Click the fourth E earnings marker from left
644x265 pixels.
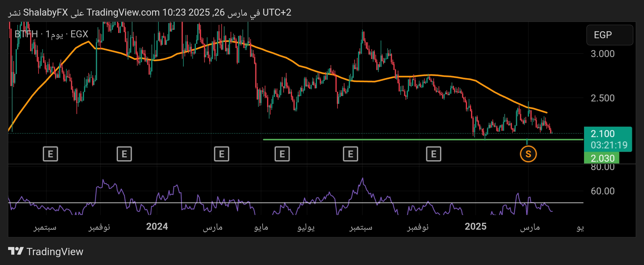coord(282,154)
